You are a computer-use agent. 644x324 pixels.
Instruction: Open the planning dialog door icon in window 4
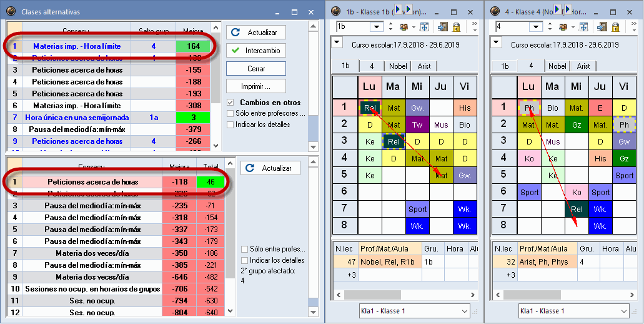click(x=602, y=27)
